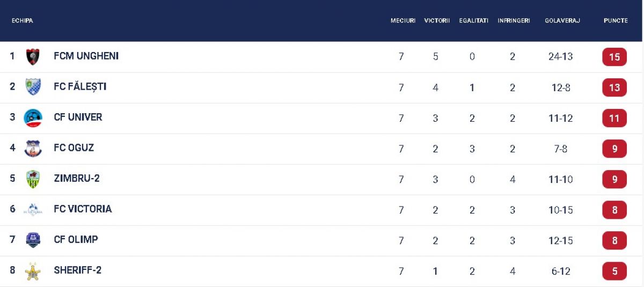Click the red 15 points badge

(x=614, y=57)
